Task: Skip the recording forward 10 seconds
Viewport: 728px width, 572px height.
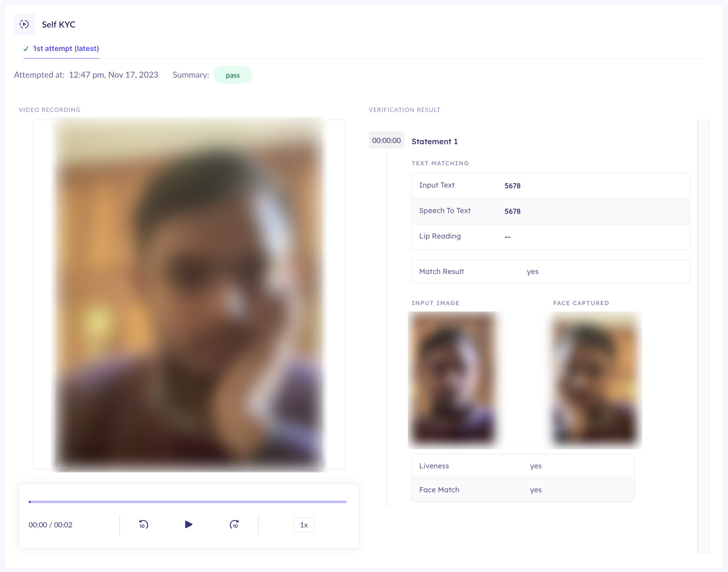Action: click(234, 525)
